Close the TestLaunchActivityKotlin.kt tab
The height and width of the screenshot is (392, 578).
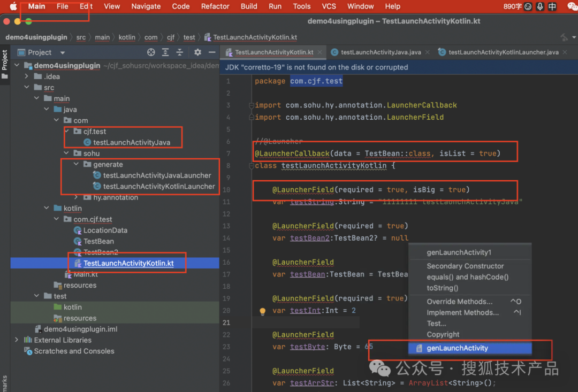320,52
